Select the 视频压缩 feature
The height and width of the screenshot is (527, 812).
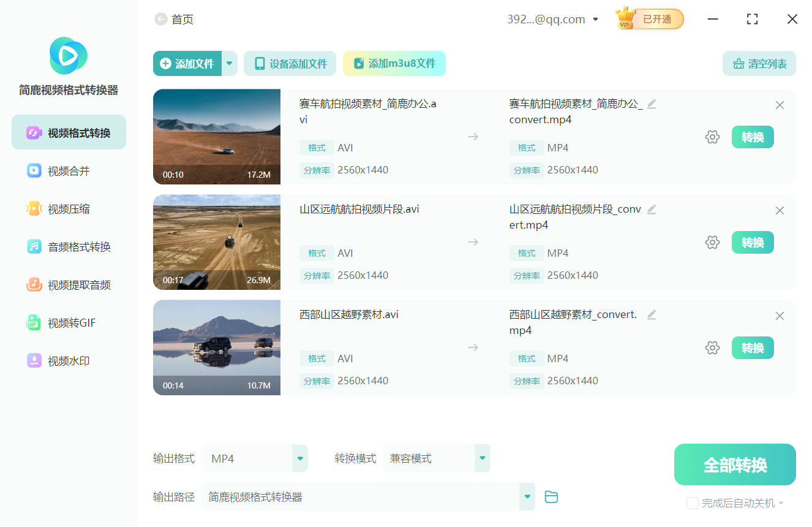(59, 208)
